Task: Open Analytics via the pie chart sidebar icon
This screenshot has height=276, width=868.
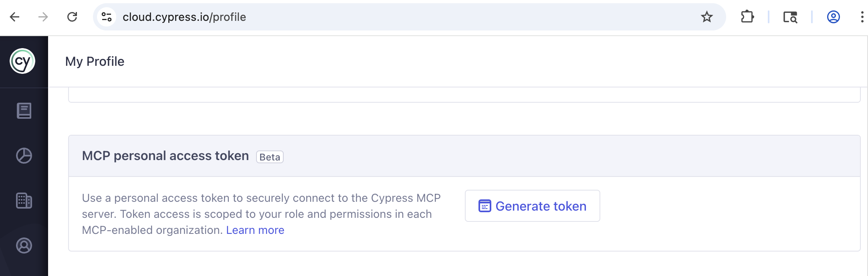Action: (x=24, y=156)
